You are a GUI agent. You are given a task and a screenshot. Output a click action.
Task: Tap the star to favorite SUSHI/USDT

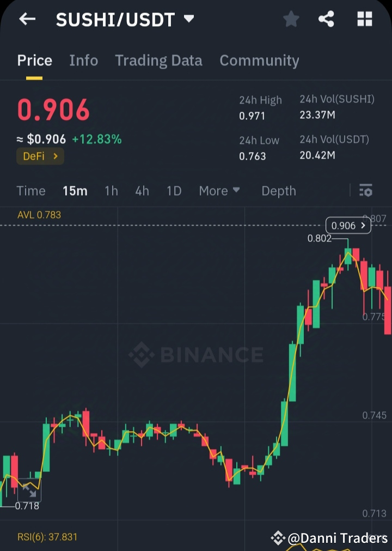(291, 19)
